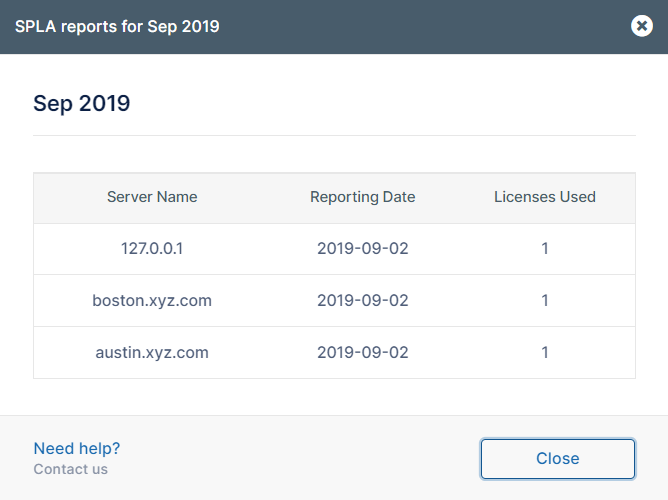Close the SPLA reports dialog via X icon
The height and width of the screenshot is (500, 668).
642,26
